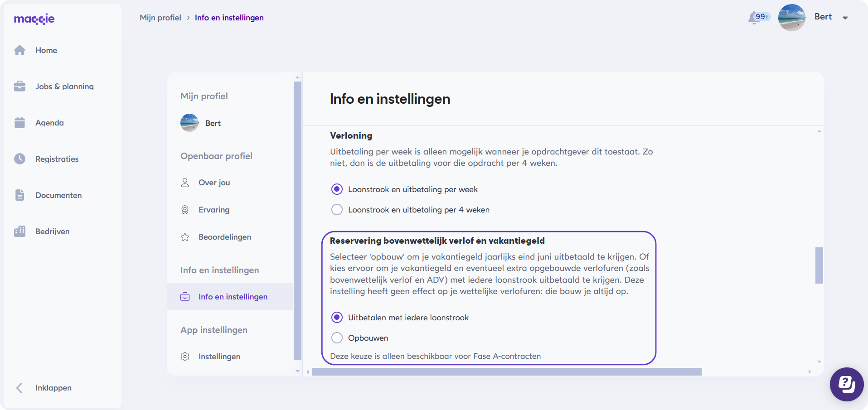This screenshot has width=868, height=410.
Task: Select Loonstrook en uitbetaling per week
Action: (337, 189)
